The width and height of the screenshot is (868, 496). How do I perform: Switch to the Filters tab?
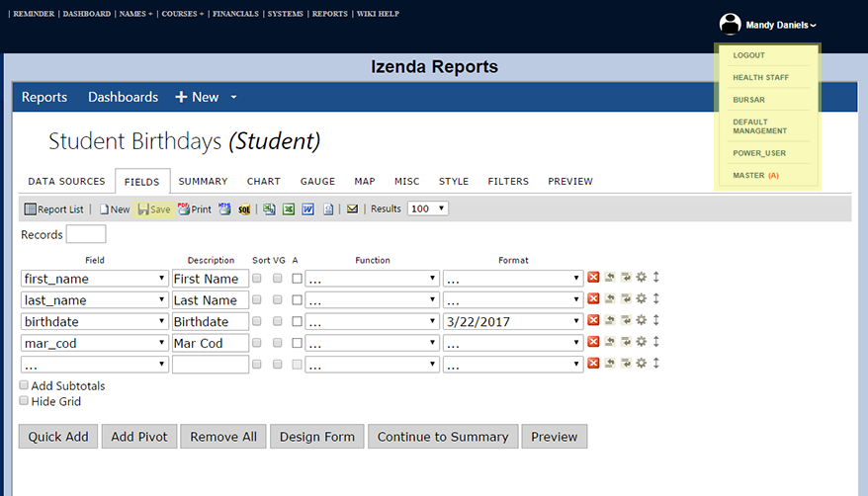pos(508,182)
